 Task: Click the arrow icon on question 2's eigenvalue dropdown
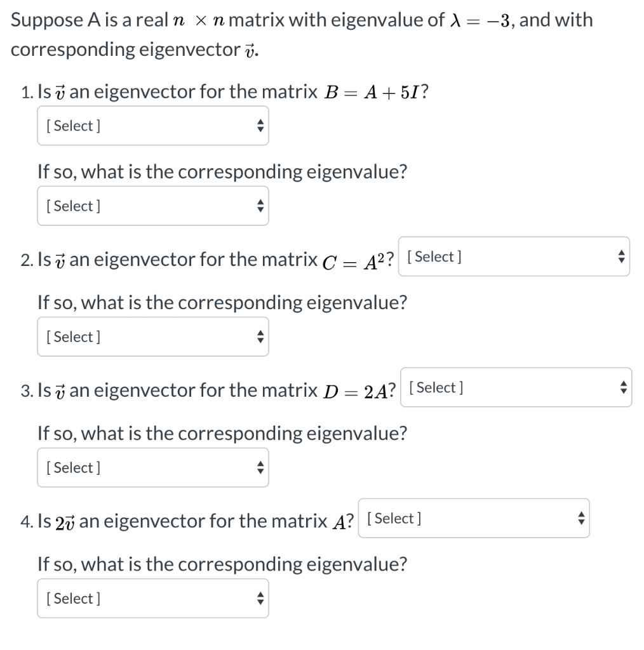click(x=260, y=336)
